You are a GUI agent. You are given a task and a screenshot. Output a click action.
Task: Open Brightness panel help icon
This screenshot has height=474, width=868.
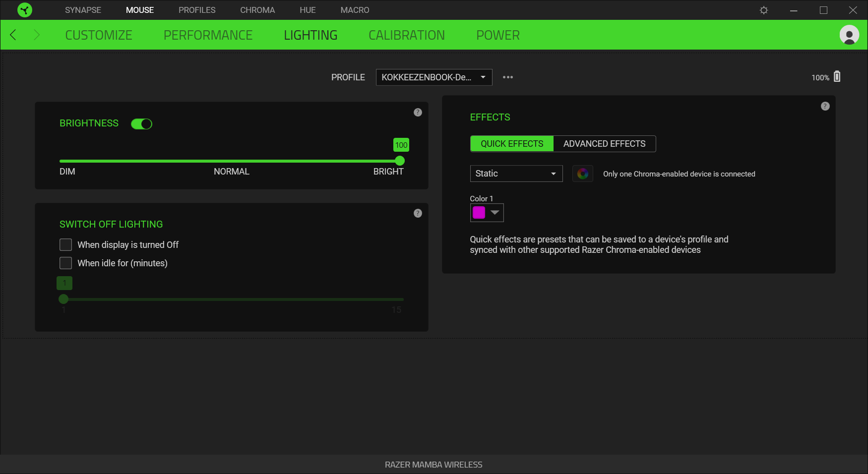coord(418,113)
